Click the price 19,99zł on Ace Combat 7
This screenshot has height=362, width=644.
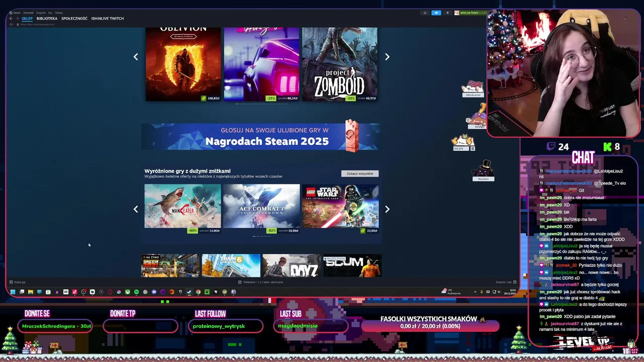(293, 231)
